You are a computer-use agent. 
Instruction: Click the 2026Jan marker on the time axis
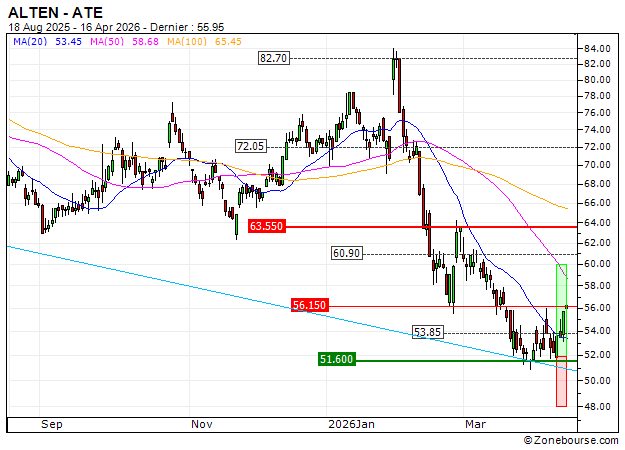pyautogui.click(x=352, y=425)
